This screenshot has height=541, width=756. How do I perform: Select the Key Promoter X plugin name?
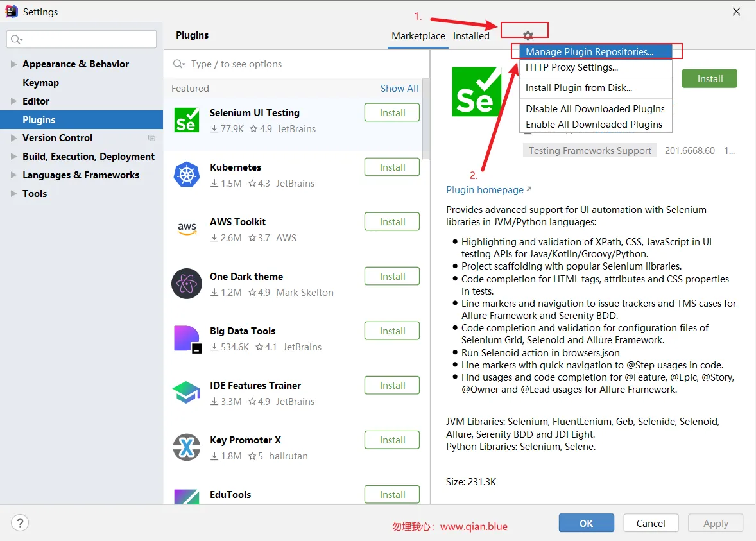[x=245, y=440]
